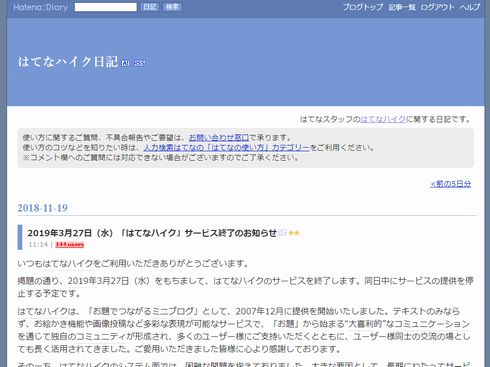Viewport: 490px width, 367px height.
Task: Open ブログトップ in top navigation
Action: [x=363, y=7]
